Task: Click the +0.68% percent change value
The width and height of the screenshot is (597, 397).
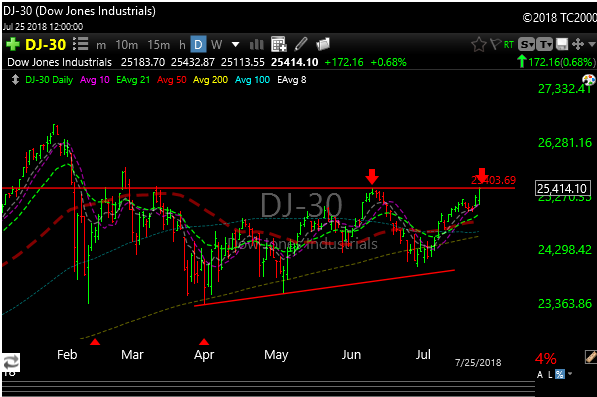Action: 388,62
